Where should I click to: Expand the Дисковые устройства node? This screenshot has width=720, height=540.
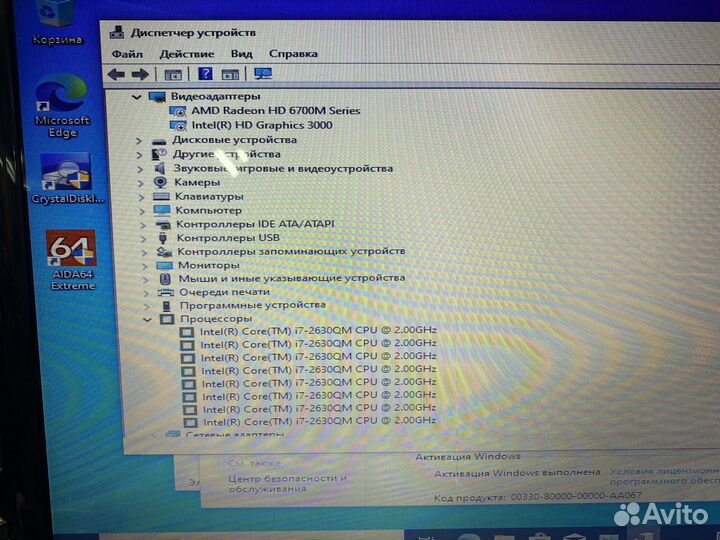click(139, 141)
